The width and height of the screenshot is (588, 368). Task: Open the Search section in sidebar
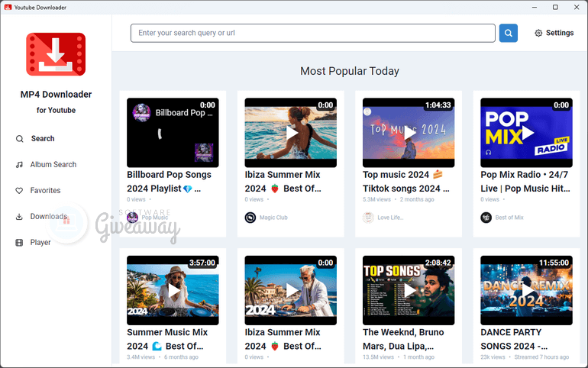(x=42, y=139)
